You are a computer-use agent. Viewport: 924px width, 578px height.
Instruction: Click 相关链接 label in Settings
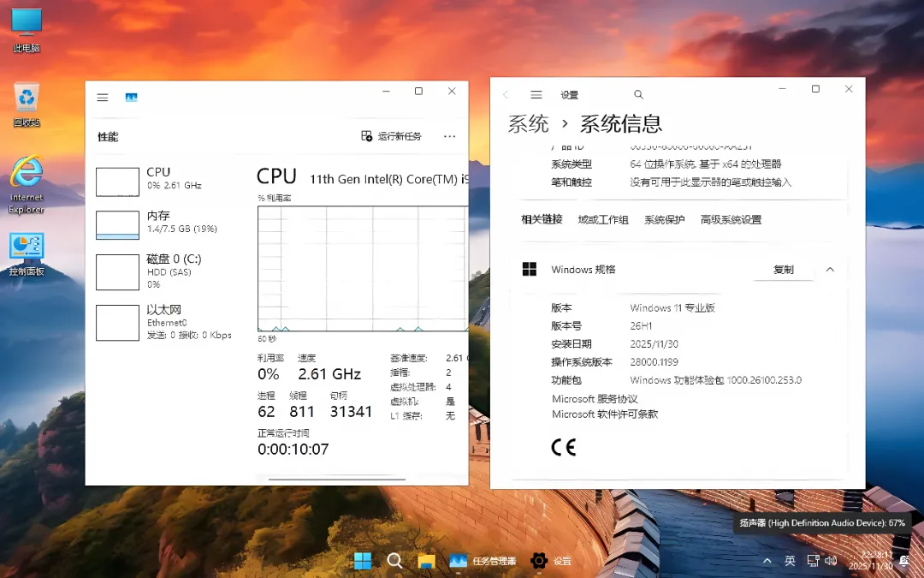(x=542, y=219)
